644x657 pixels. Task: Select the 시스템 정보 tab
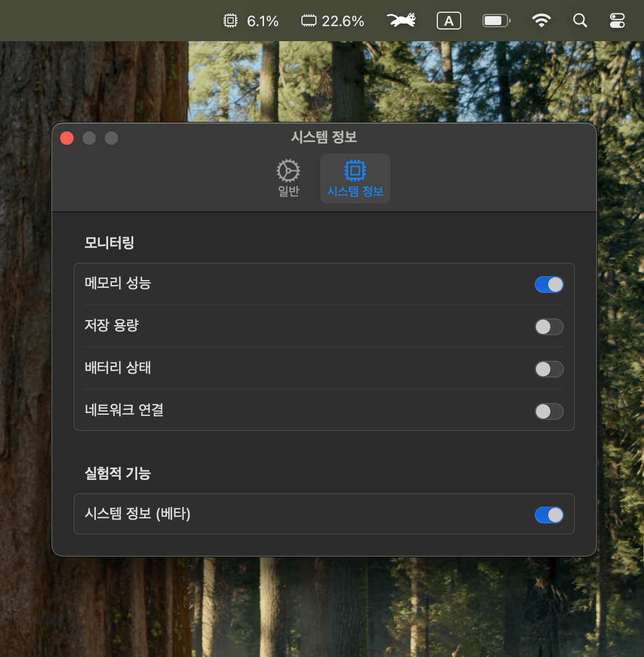pyautogui.click(x=355, y=179)
